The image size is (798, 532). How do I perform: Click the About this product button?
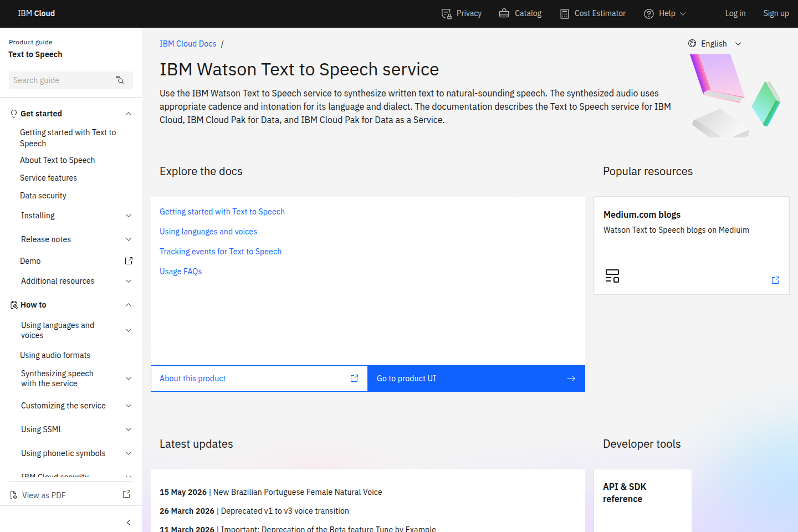pos(259,378)
